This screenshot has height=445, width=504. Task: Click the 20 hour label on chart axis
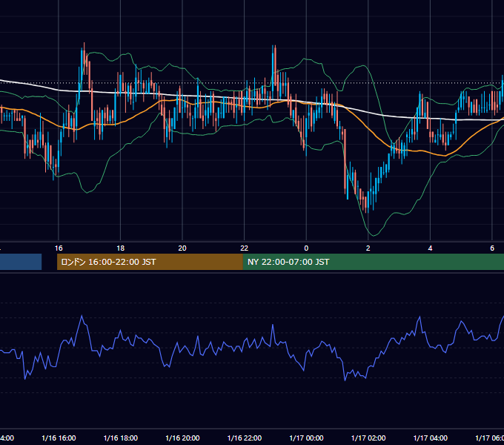[x=182, y=248]
